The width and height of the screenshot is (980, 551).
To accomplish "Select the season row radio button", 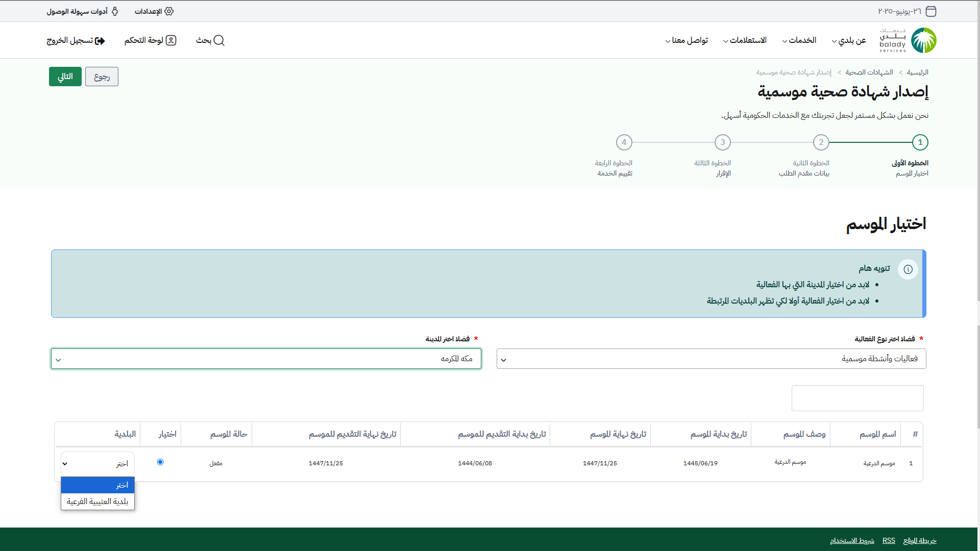I will pyautogui.click(x=160, y=462).
